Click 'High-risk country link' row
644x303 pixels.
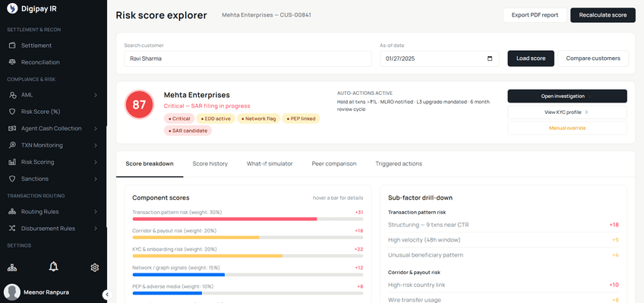(503, 285)
